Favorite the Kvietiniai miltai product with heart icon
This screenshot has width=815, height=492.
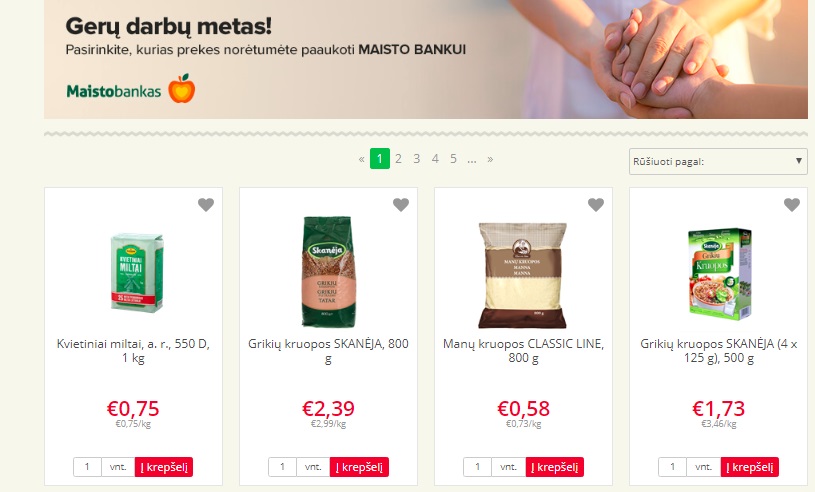pyautogui.click(x=206, y=205)
